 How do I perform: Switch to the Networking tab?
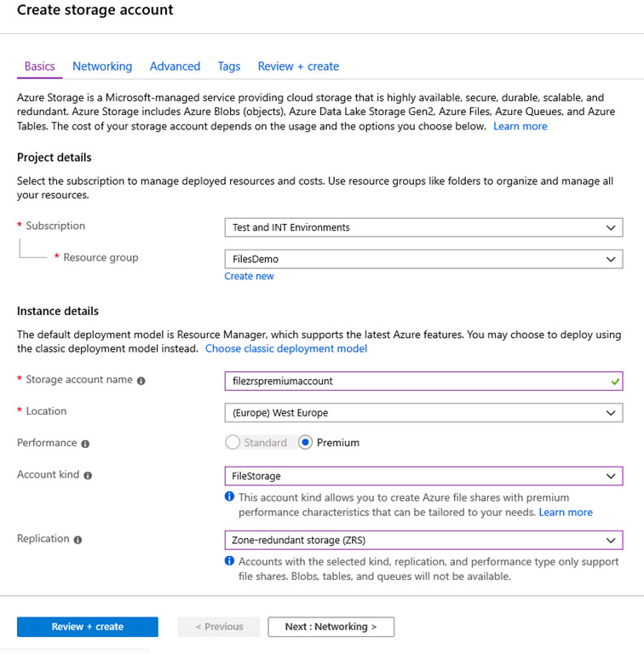102,66
